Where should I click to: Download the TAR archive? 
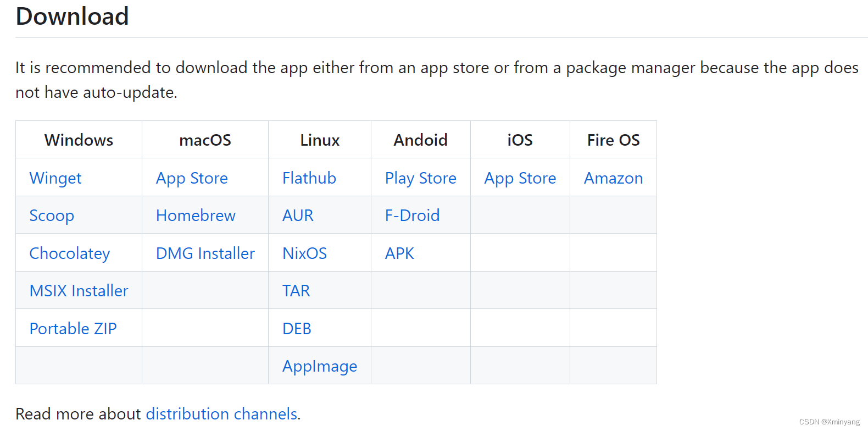pyautogui.click(x=296, y=291)
